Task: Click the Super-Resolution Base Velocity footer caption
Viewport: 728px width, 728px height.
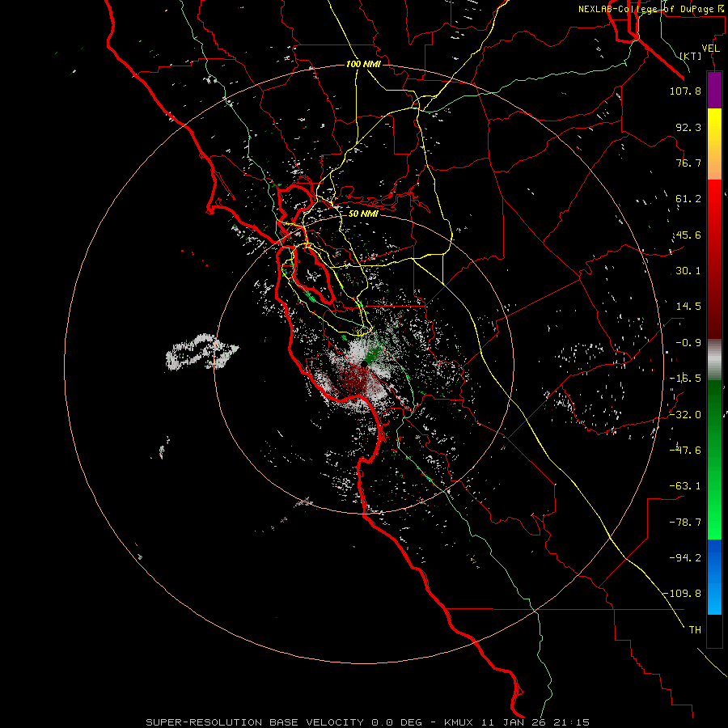Action: point(368,722)
